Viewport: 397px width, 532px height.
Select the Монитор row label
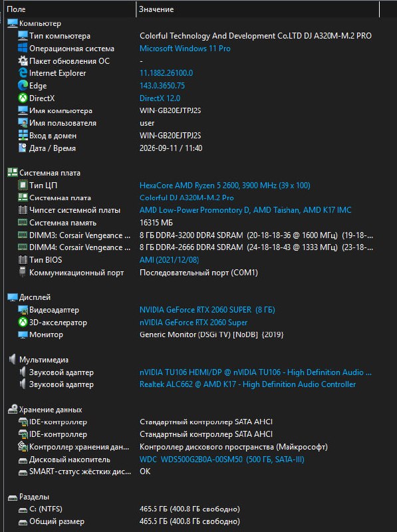tap(46, 334)
